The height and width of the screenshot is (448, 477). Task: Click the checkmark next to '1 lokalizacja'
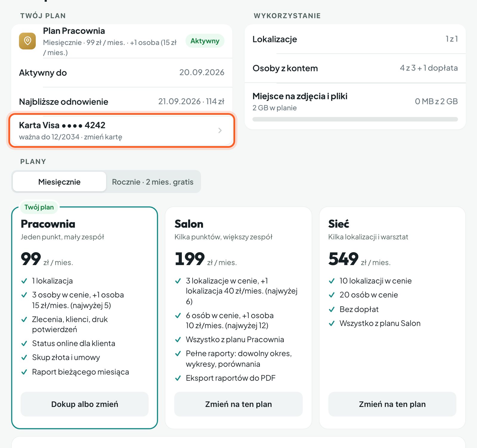pos(24,281)
